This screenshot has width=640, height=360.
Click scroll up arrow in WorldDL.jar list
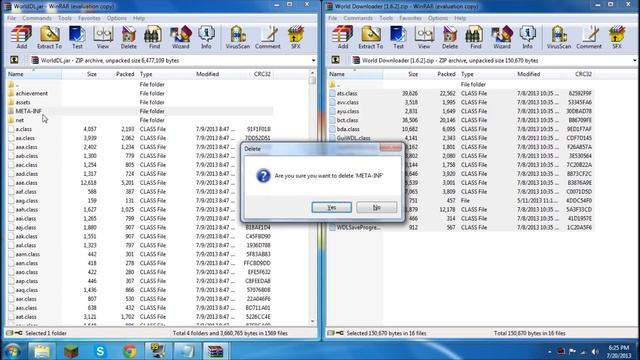(x=313, y=73)
